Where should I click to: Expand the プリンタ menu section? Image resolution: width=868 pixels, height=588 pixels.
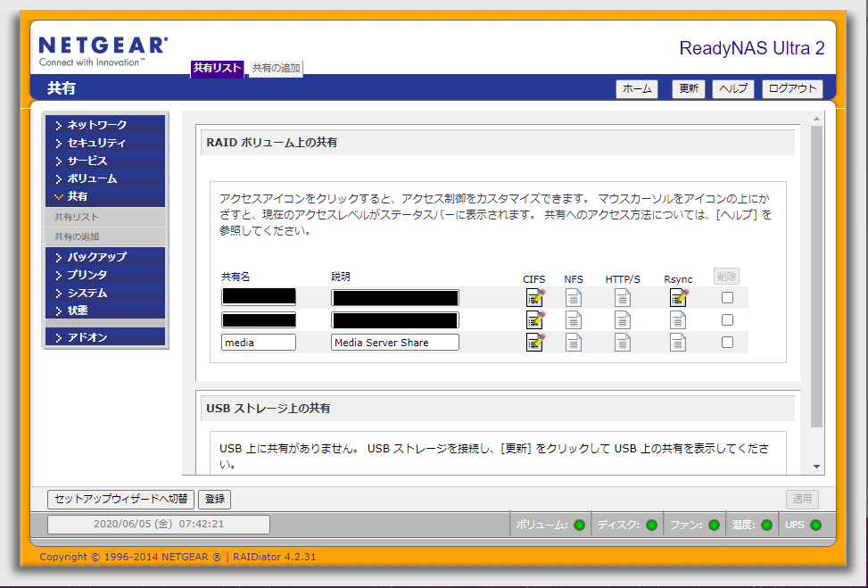tap(105, 275)
